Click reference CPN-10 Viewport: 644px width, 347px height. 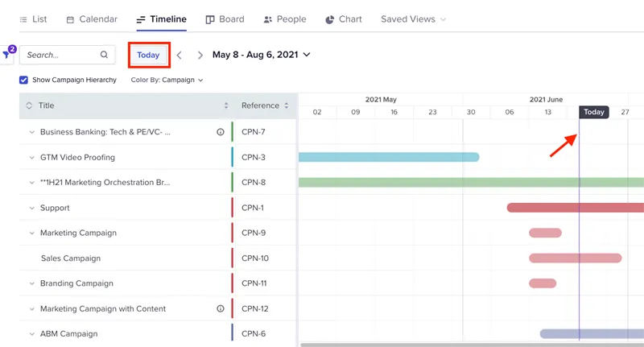pyautogui.click(x=255, y=258)
